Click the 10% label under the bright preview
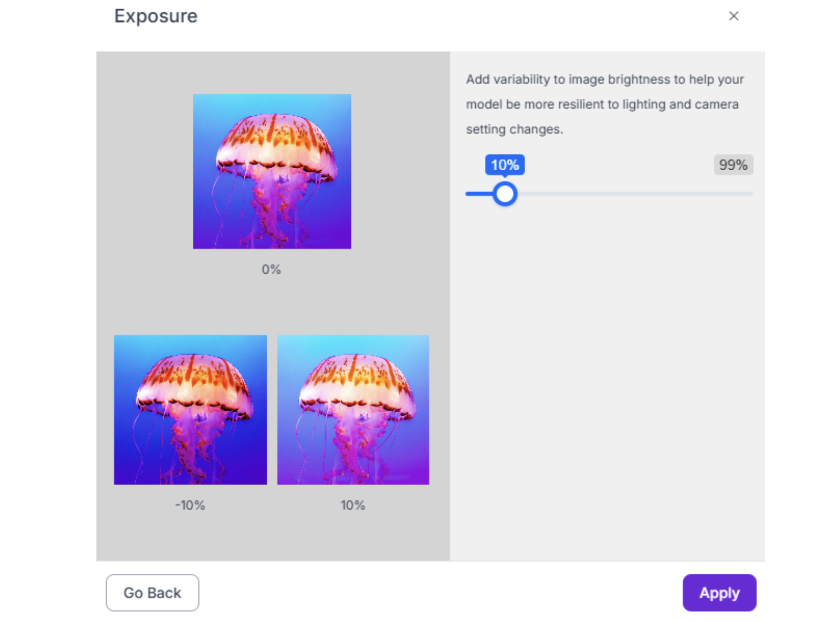The image size is (840, 622). coord(353,505)
